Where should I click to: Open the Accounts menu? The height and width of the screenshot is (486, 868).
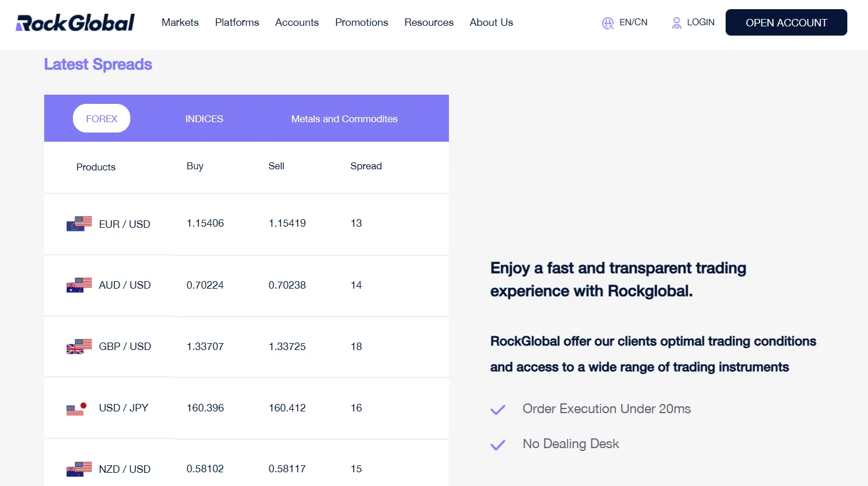pyautogui.click(x=297, y=22)
